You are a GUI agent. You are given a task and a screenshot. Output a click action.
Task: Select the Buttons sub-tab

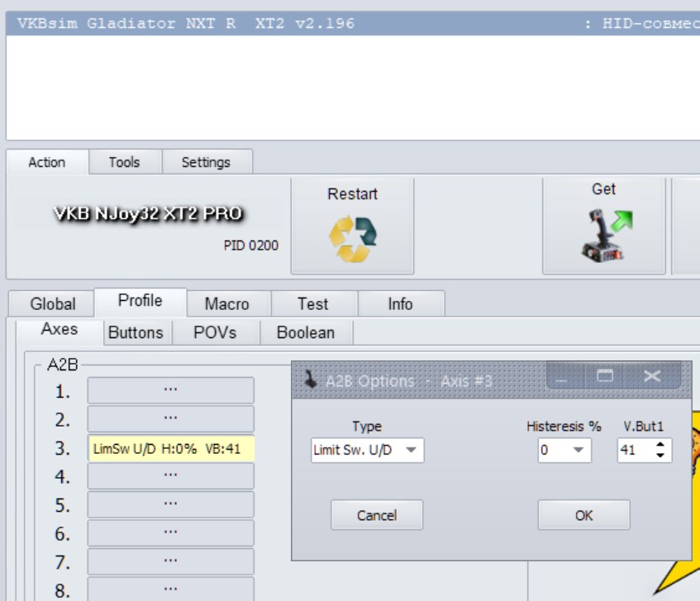[136, 332]
